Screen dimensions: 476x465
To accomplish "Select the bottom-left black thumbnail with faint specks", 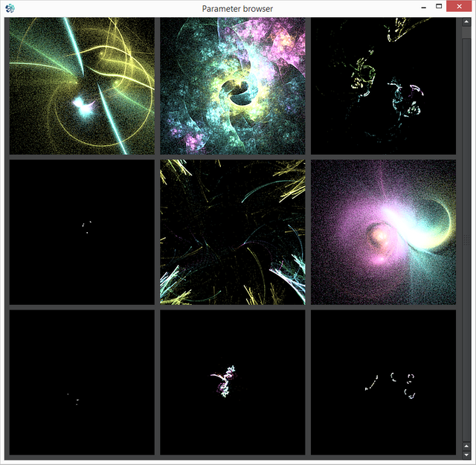I will click(82, 382).
